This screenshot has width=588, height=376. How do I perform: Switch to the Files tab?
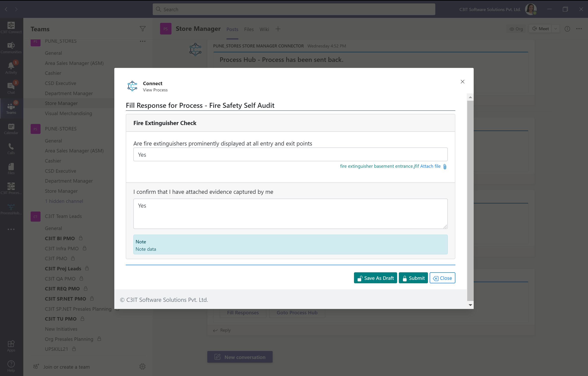tap(249, 29)
